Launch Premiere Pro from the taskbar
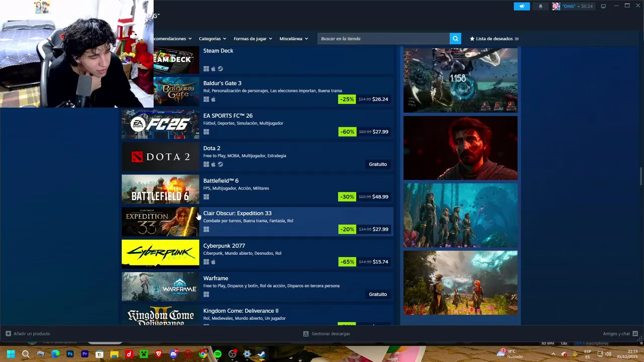 point(85,354)
